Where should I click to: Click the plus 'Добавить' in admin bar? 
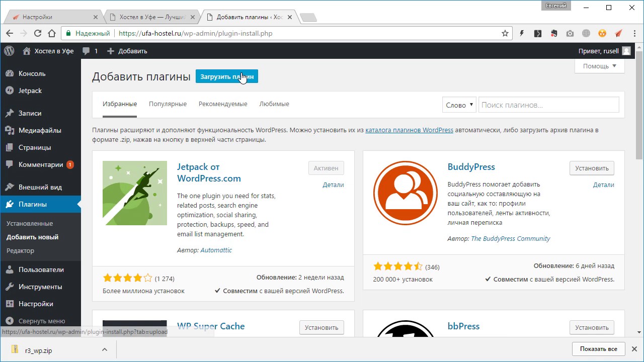point(127,51)
